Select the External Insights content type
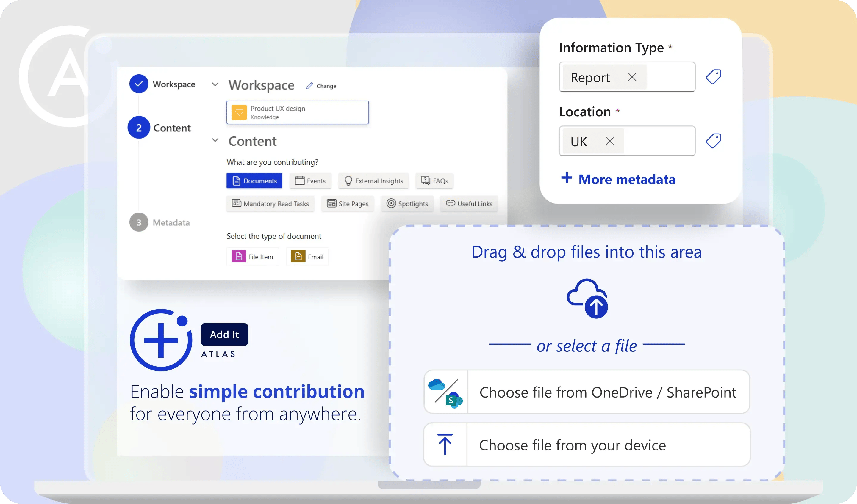 [x=373, y=181]
